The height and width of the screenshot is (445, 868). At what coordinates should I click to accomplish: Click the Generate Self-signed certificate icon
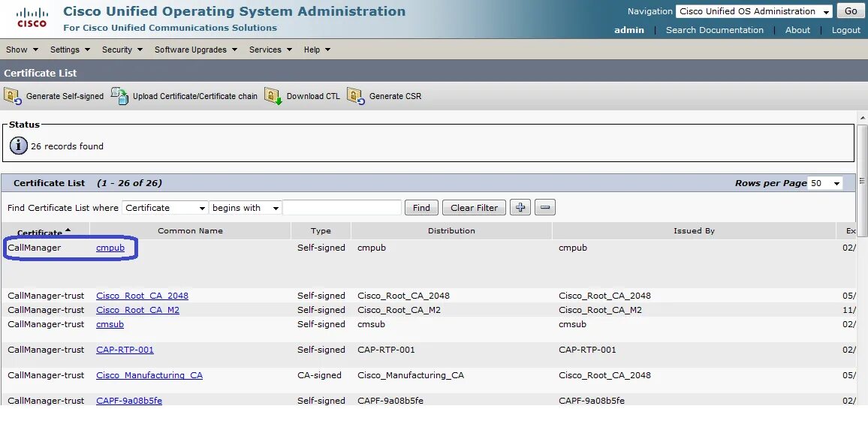tap(13, 96)
